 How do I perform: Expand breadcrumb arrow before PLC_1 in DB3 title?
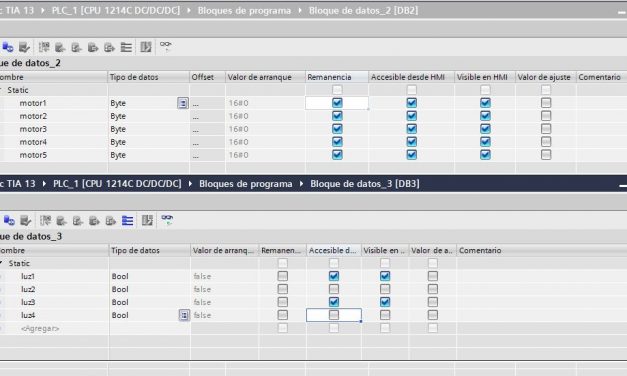click(x=44, y=184)
